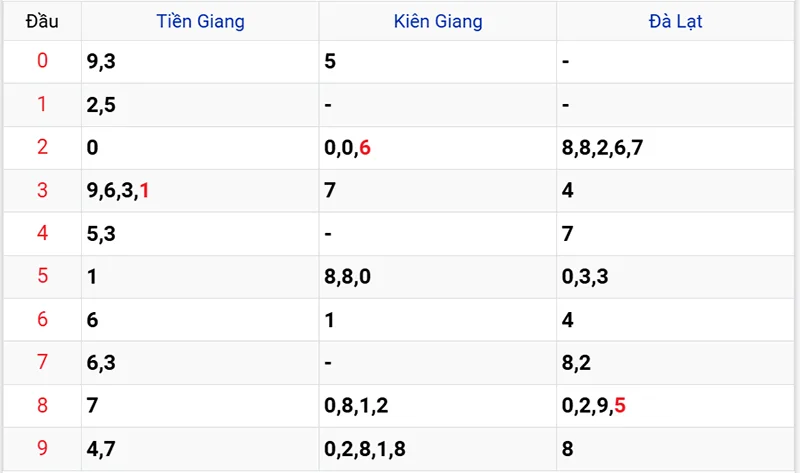Click the 0,8,1,2 cell under Kiên Giang
Screen dimensions: 800x473
click(438, 406)
